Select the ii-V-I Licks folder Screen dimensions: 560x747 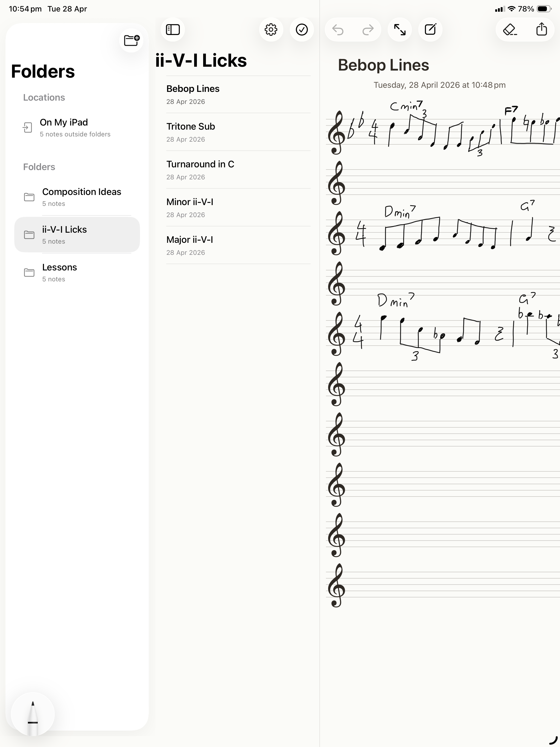point(77,235)
